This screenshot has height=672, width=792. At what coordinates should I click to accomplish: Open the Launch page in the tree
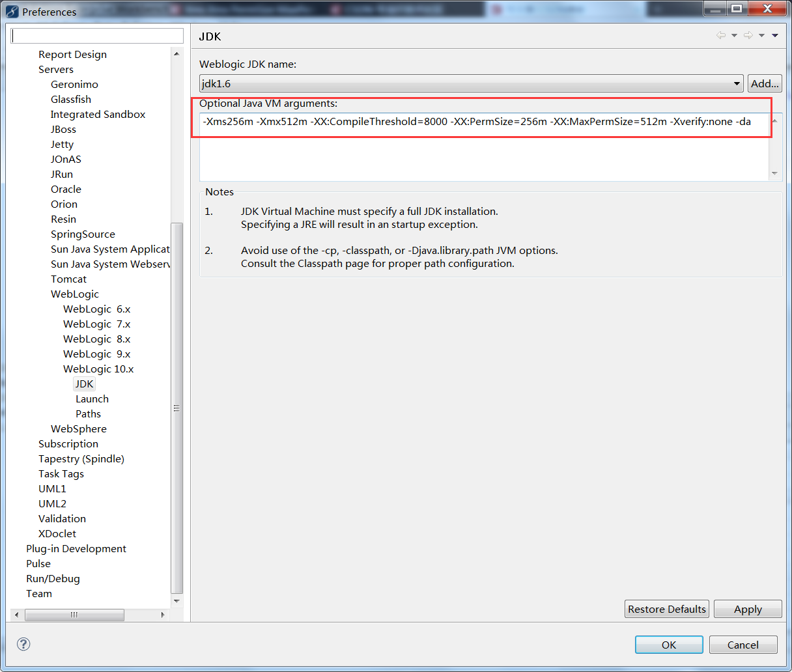pyautogui.click(x=92, y=399)
